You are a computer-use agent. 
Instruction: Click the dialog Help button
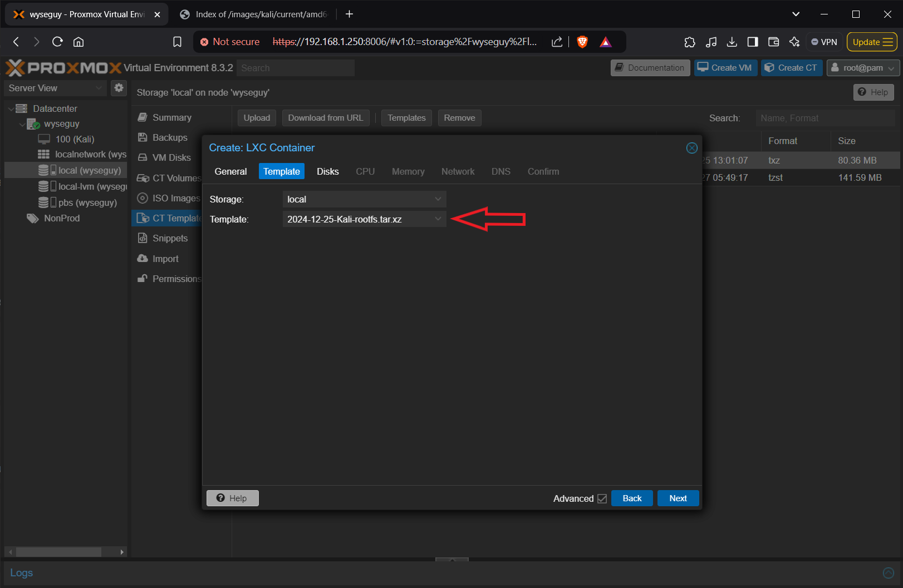click(232, 498)
